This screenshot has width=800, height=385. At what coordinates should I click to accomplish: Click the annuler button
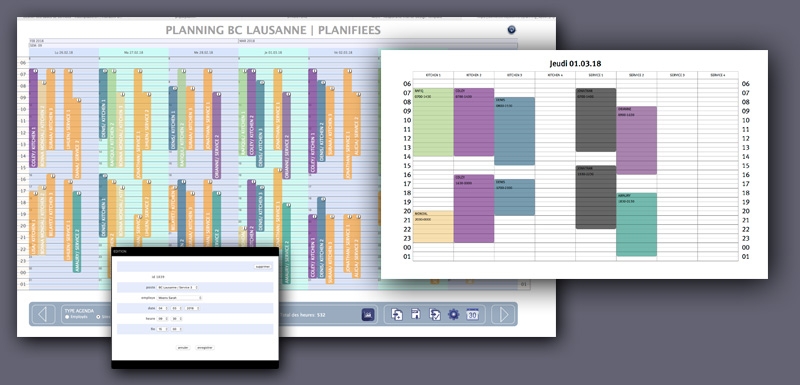coord(183,347)
